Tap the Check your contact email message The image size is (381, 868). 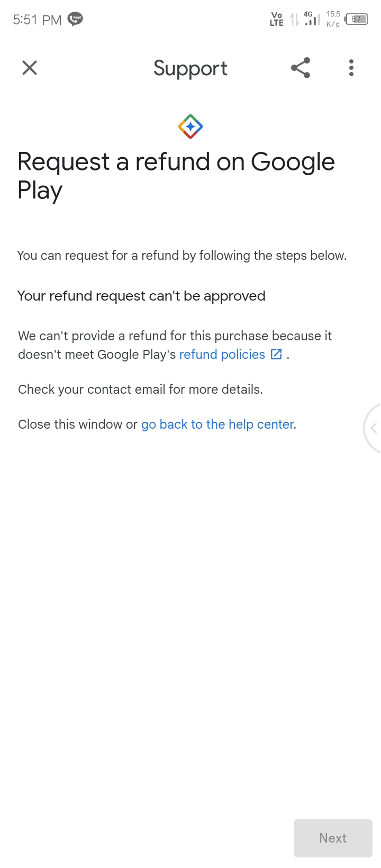pos(140,390)
